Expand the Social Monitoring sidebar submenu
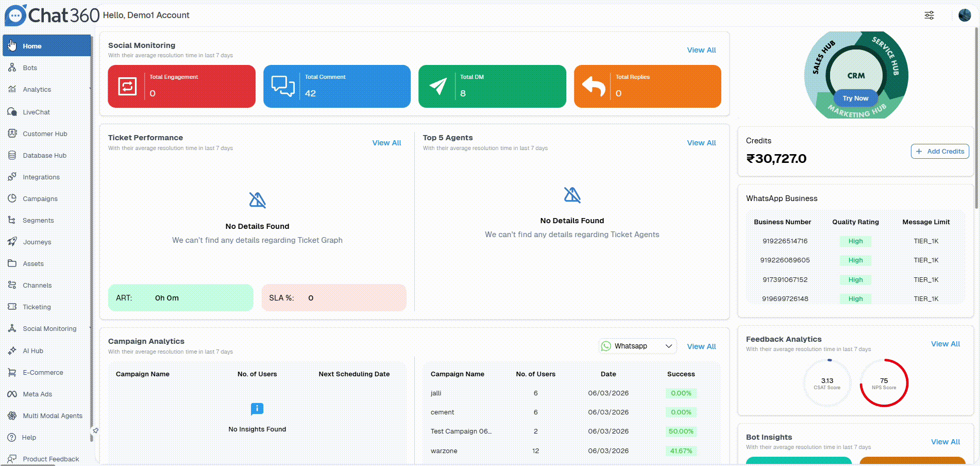980x466 pixels. (90, 328)
